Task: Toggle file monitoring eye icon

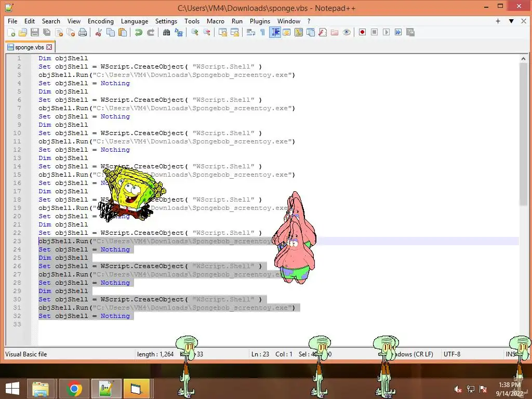Action: point(347,32)
